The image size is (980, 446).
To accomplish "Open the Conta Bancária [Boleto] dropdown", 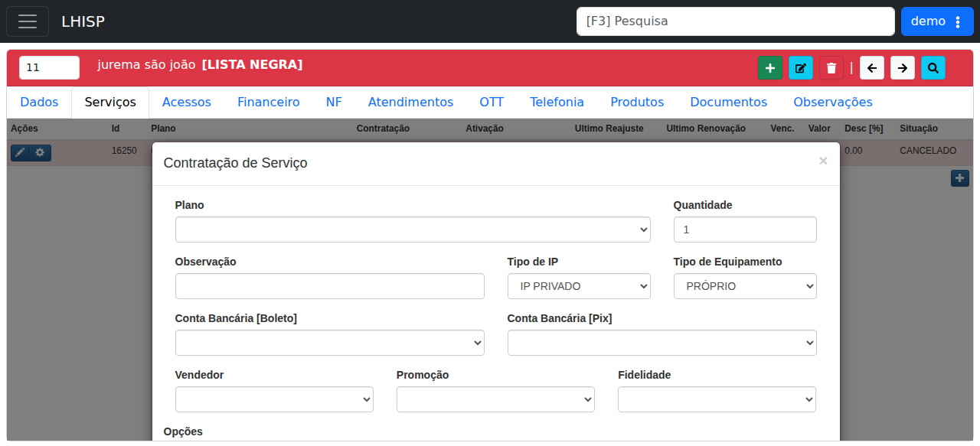I will pyautogui.click(x=330, y=343).
